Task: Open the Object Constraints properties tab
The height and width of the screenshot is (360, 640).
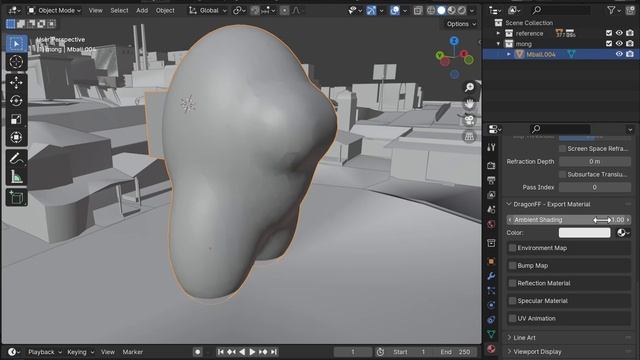Action: pos(491,320)
